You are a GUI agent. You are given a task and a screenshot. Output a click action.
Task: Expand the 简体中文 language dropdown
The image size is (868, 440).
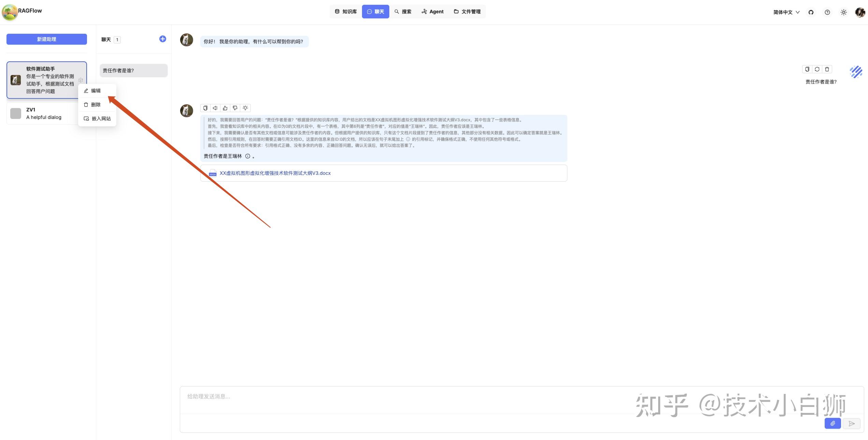(786, 12)
